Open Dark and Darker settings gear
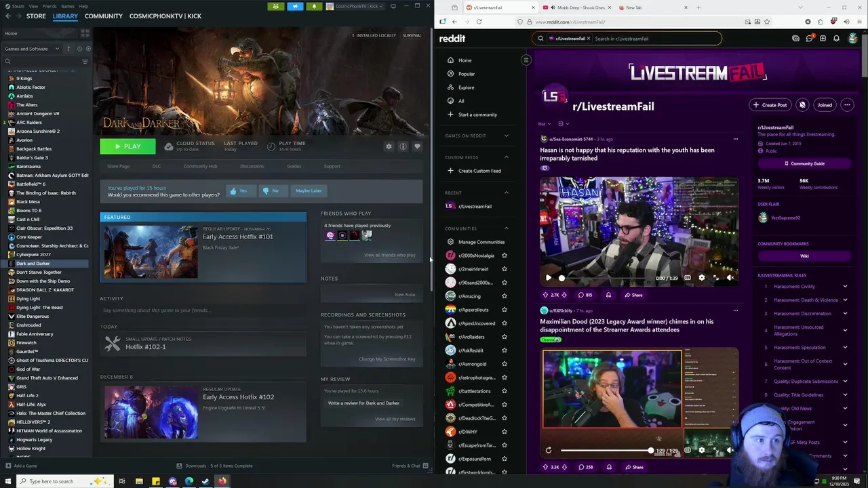The width and height of the screenshot is (868, 488). click(x=389, y=146)
